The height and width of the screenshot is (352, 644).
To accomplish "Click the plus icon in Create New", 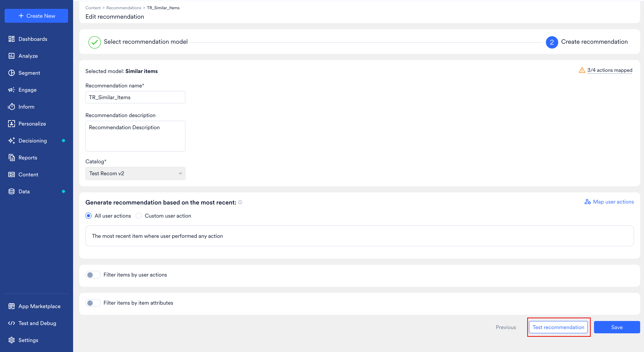I will pos(21,16).
